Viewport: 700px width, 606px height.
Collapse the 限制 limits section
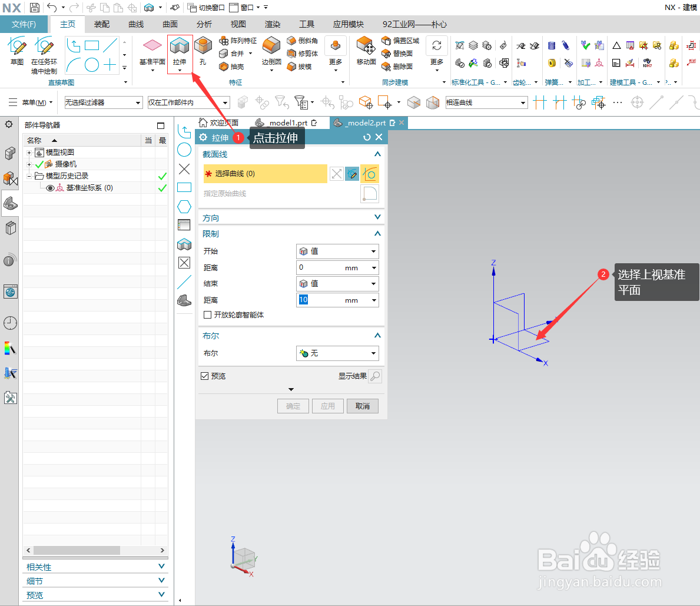378,234
